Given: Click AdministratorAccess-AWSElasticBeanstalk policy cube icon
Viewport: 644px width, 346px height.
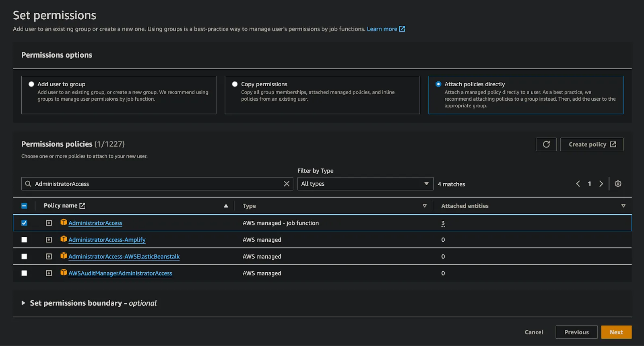Looking at the screenshot, I should click(64, 255).
